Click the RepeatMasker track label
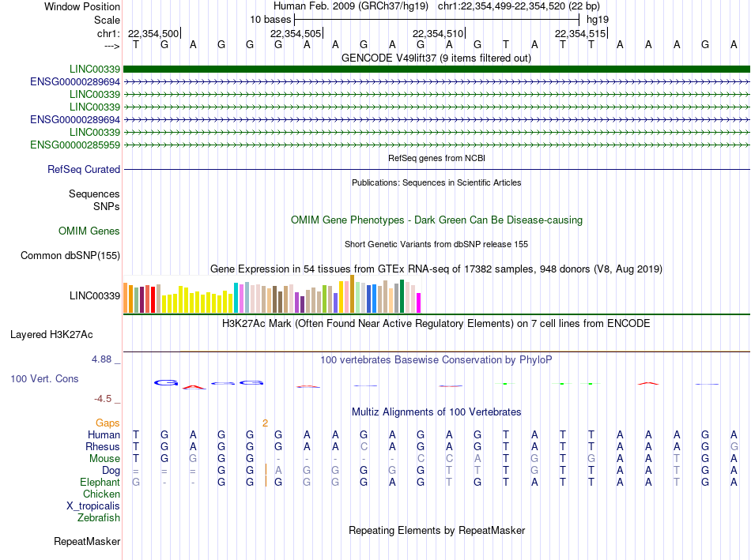Screen dimensions: 751x560 (x=87, y=541)
